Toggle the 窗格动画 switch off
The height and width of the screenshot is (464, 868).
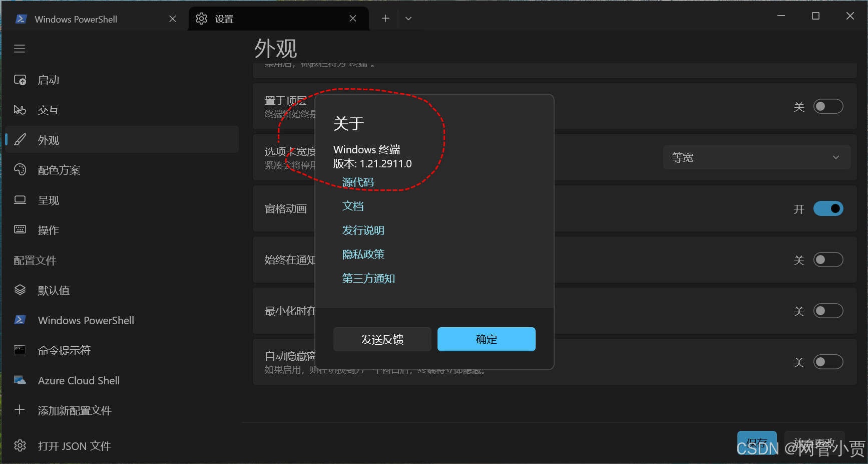click(x=828, y=208)
